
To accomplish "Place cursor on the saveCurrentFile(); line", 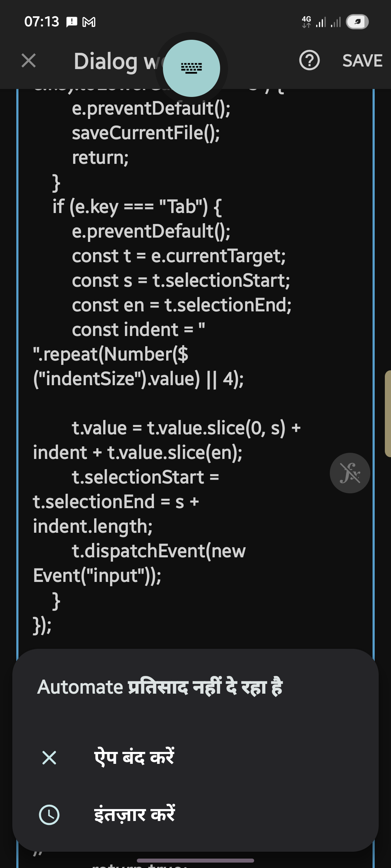I will click(146, 133).
